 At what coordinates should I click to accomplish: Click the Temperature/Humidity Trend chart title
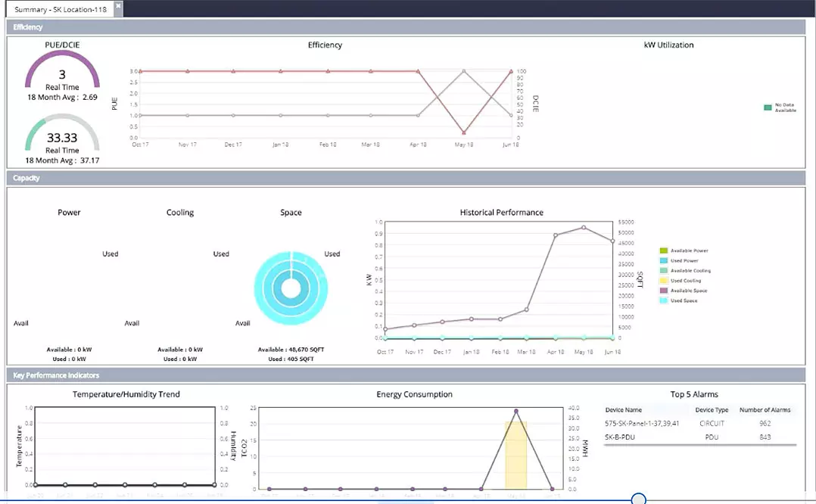click(x=126, y=394)
